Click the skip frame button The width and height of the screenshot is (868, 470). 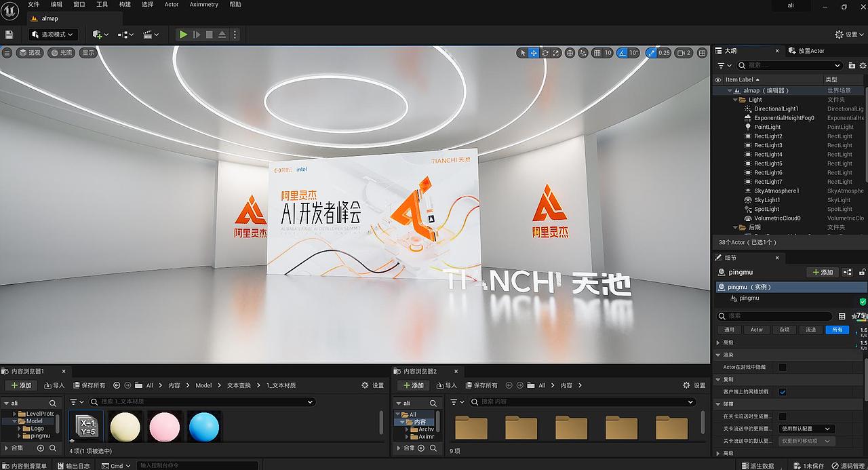(x=197, y=34)
